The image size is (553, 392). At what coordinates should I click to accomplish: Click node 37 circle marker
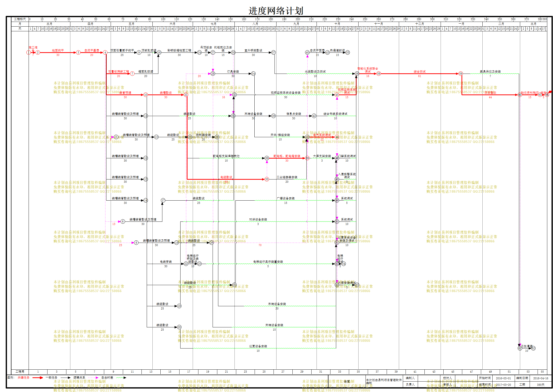(274, 52)
